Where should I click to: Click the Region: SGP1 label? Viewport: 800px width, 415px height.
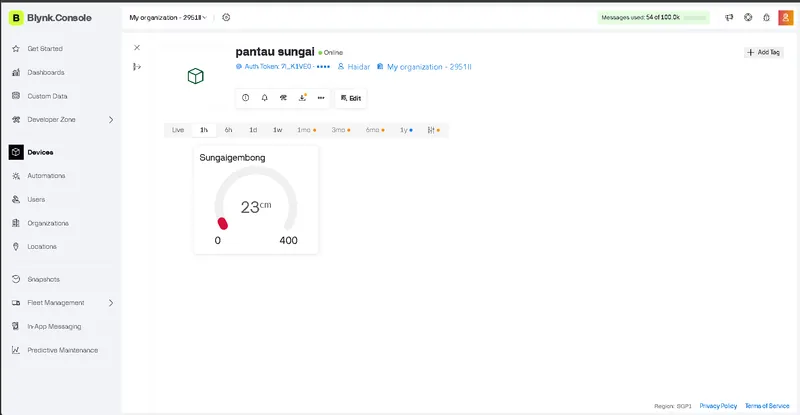pyautogui.click(x=672, y=406)
